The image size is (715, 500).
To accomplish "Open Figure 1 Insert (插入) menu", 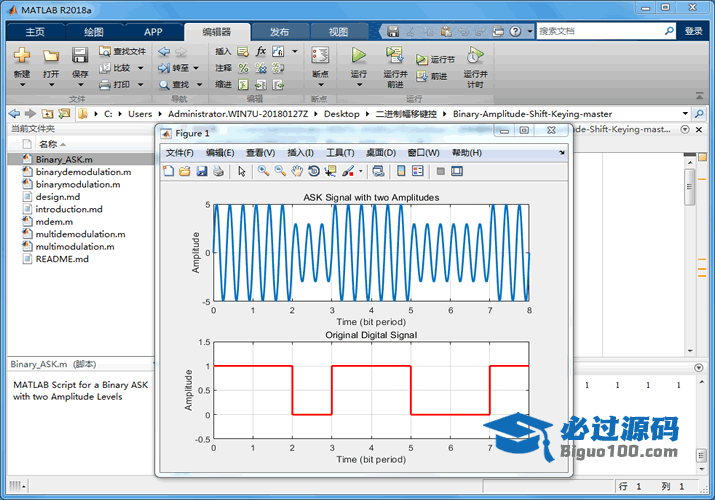I will pyautogui.click(x=300, y=153).
